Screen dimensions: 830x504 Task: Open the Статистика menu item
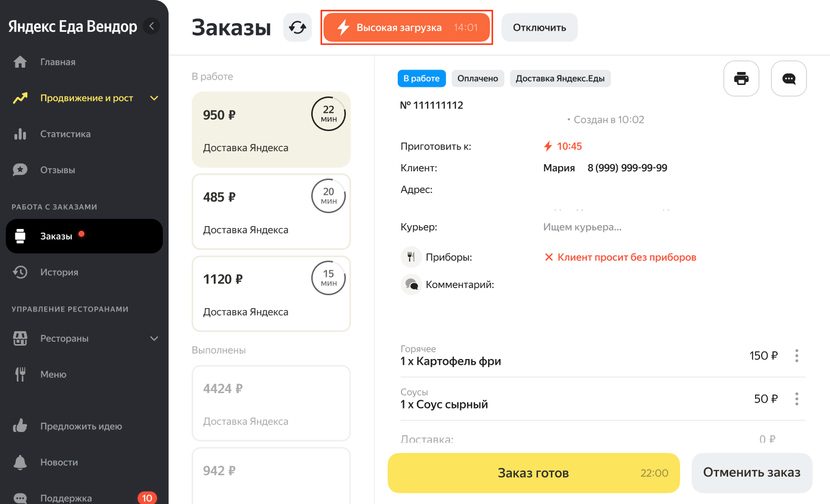coord(65,134)
